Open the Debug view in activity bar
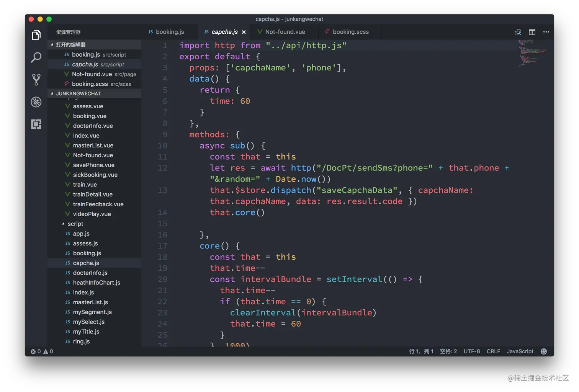579x392 pixels. [36, 102]
